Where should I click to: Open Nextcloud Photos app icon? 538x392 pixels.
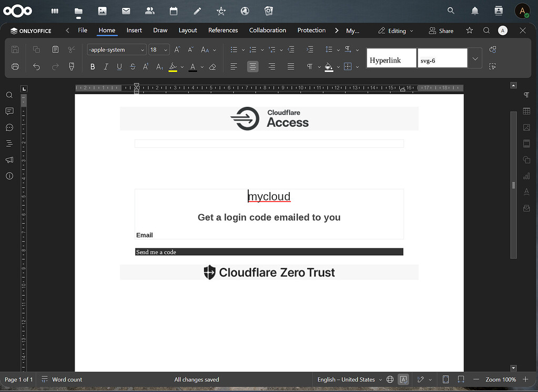pos(102,11)
